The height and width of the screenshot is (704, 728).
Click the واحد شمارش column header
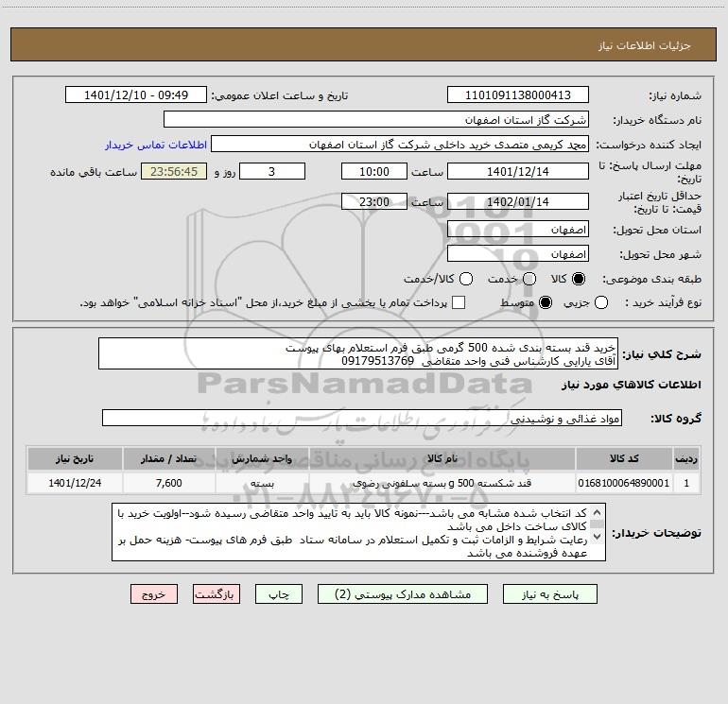262,458
